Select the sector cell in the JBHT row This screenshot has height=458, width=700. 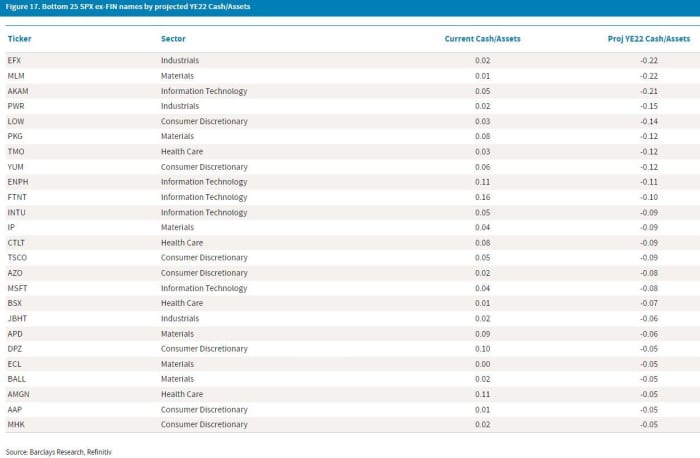click(180, 319)
